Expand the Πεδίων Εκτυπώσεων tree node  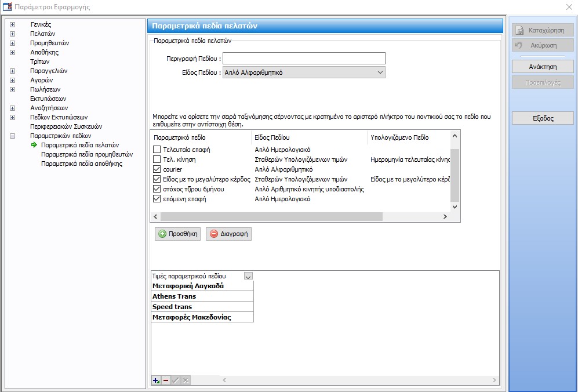tap(13, 117)
